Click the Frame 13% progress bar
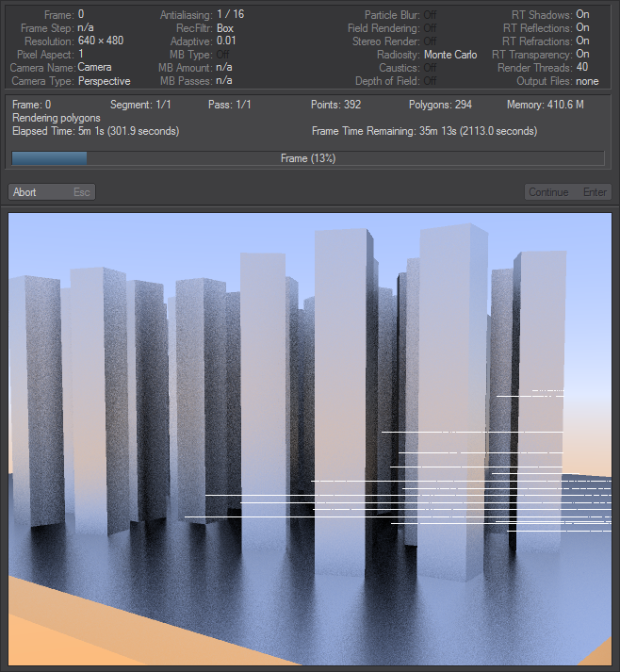 tap(308, 158)
